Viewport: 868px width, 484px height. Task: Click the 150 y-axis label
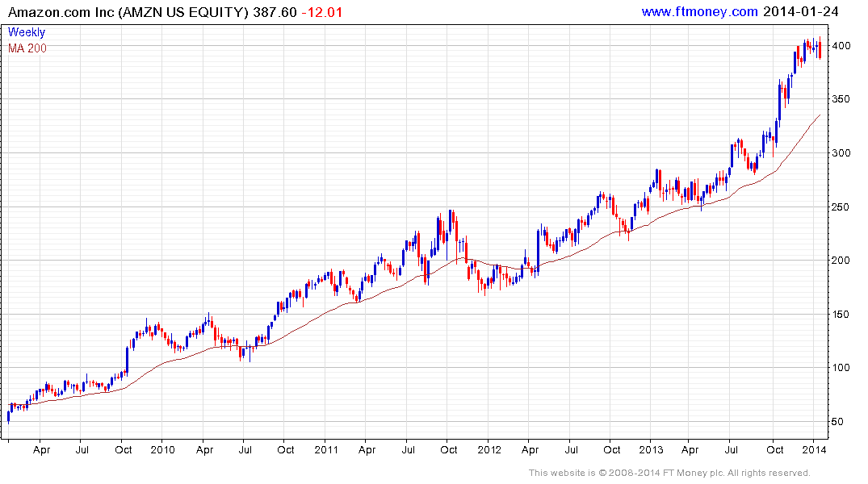[841, 314]
